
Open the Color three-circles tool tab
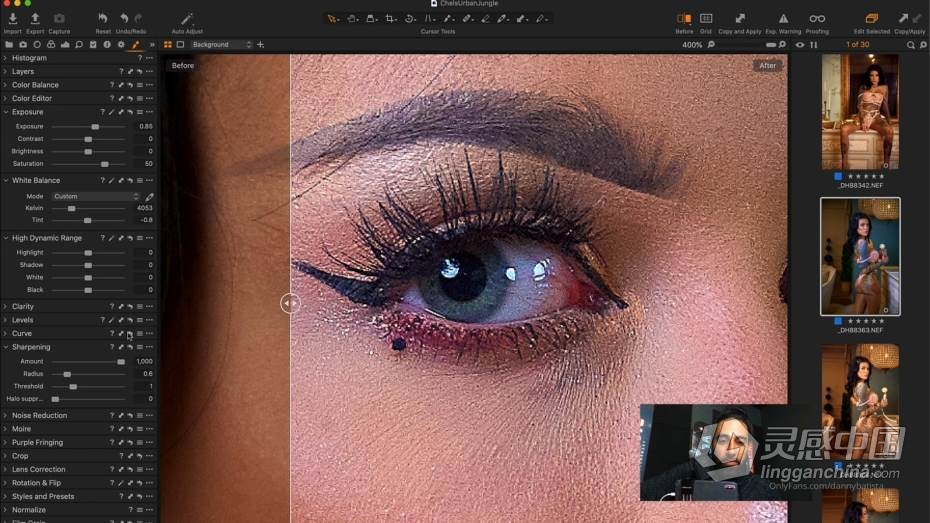51,44
